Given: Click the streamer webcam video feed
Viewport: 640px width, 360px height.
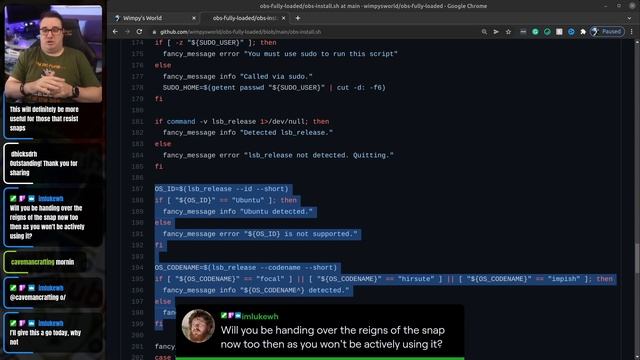Looking at the screenshot, I should [x=53, y=53].
